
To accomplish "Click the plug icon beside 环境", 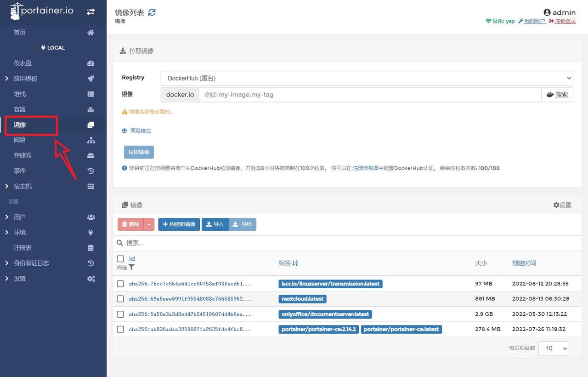I will pyautogui.click(x=90, y=233).
